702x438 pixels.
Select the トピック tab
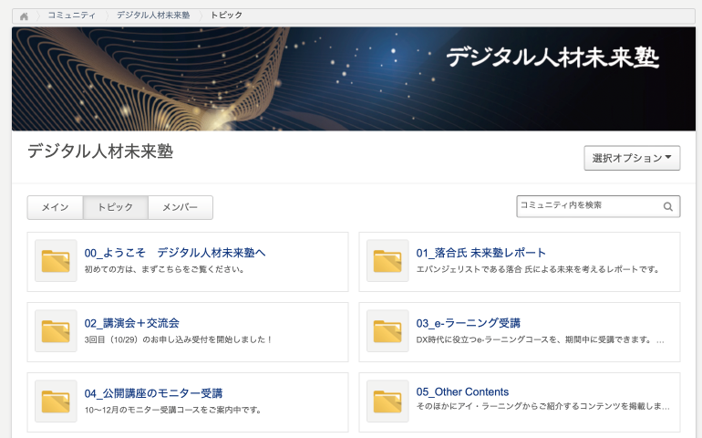(115, 208)
